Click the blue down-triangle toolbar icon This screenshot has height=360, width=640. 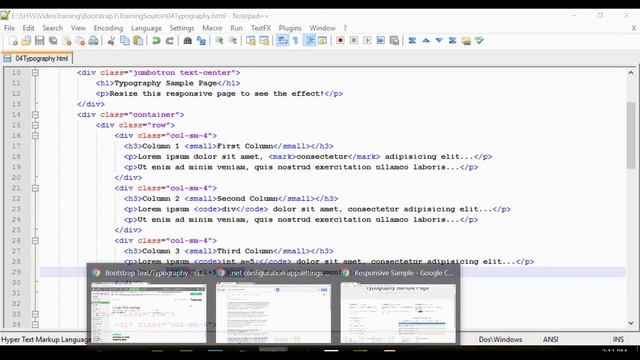439,41
